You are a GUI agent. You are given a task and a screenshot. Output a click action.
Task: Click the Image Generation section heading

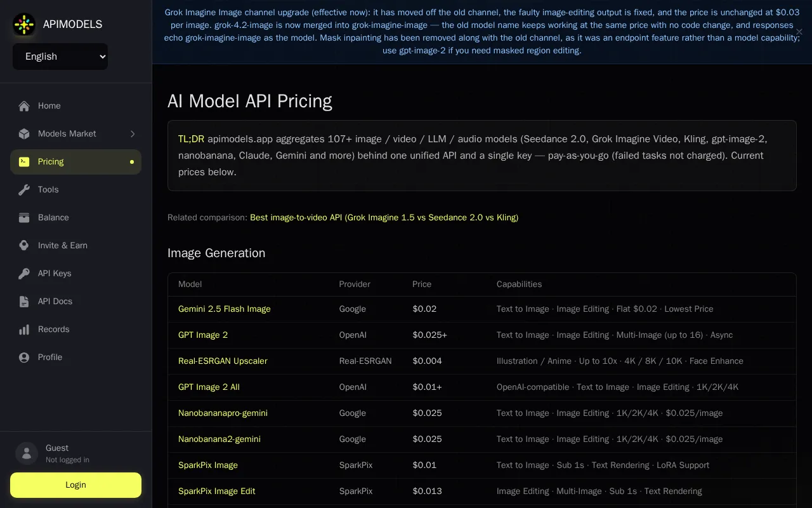(216, 253)
